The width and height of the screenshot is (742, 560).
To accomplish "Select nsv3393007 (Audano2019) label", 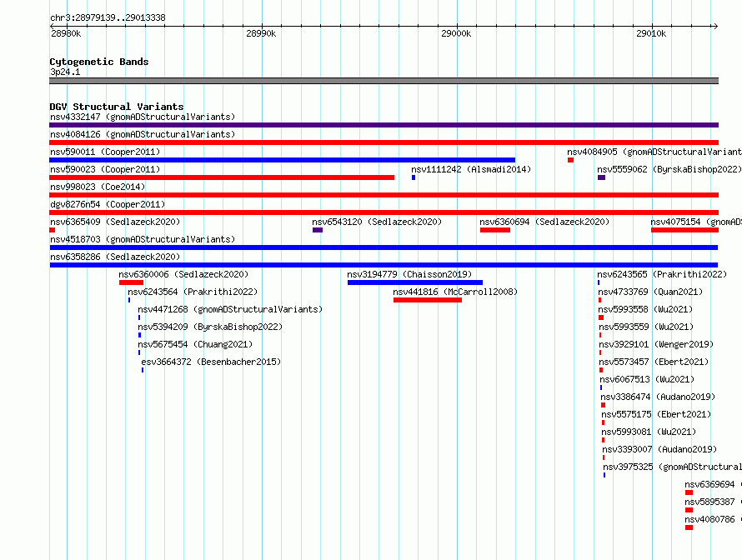I will [x=659, y=449].
